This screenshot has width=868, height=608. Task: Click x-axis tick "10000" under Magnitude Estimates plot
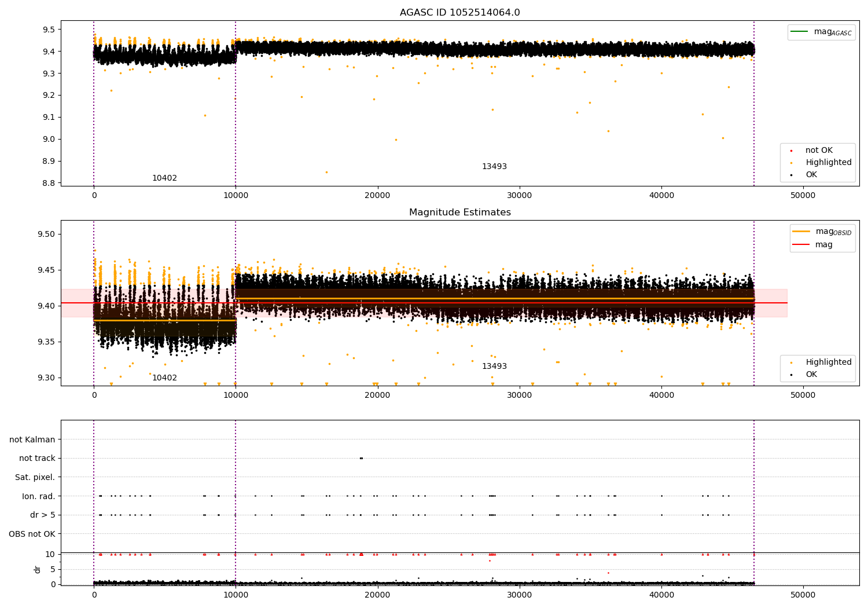point(236,395)
